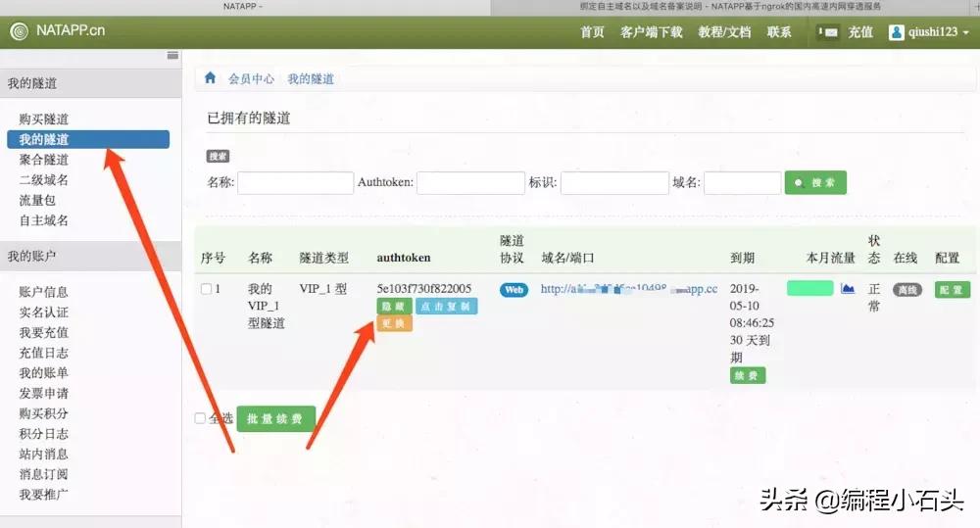This screenshot has height=528, width=980.
Task: Open 充值 in the top navigation
Action: 860,32
